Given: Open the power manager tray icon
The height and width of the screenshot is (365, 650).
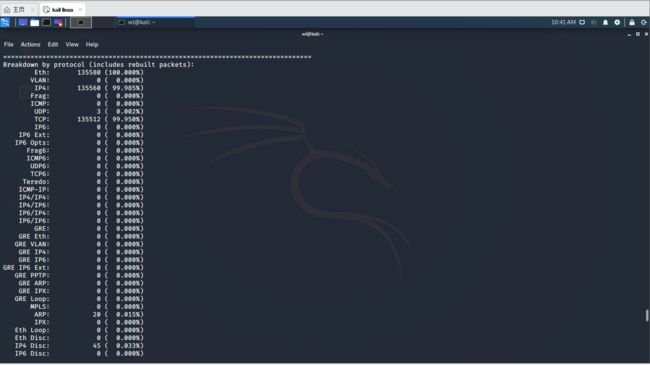Looking at the screenshot, I should point(617,22).
